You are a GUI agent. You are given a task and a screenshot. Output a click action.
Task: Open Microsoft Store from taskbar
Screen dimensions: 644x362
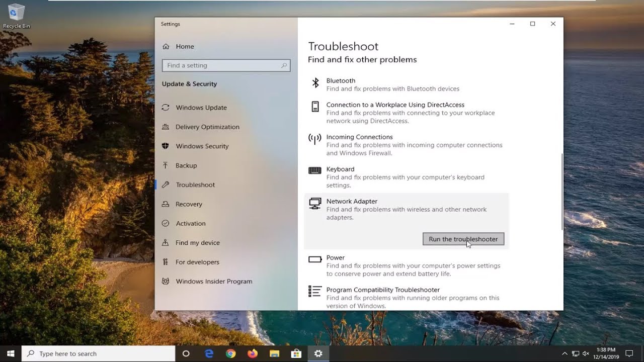pyautogui.click(x=296, y=353)
